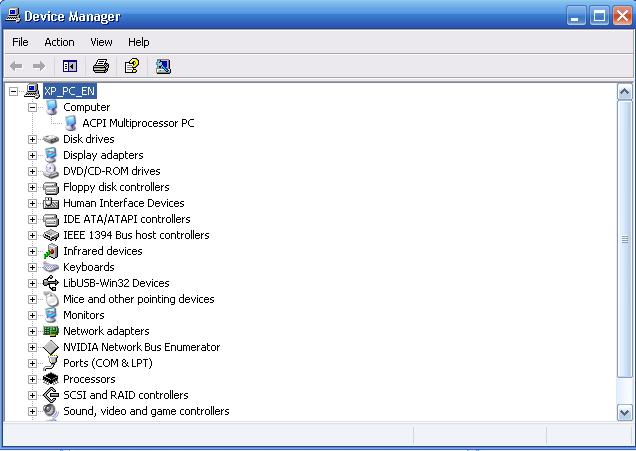The width and height of the screenshot is (636, 451).
Task: Click the Monitors category icon
Action: (51, 315)
